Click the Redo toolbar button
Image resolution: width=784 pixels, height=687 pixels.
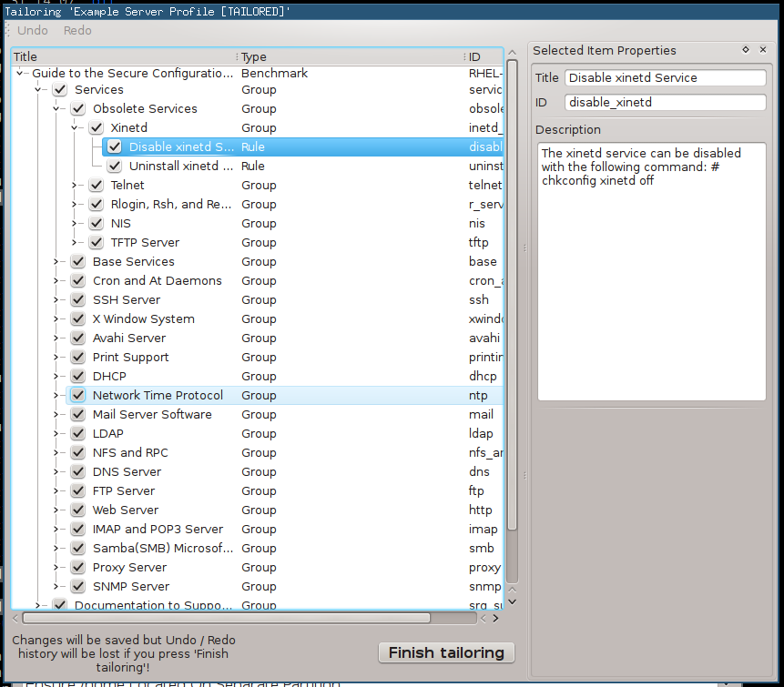coord(77,30)
